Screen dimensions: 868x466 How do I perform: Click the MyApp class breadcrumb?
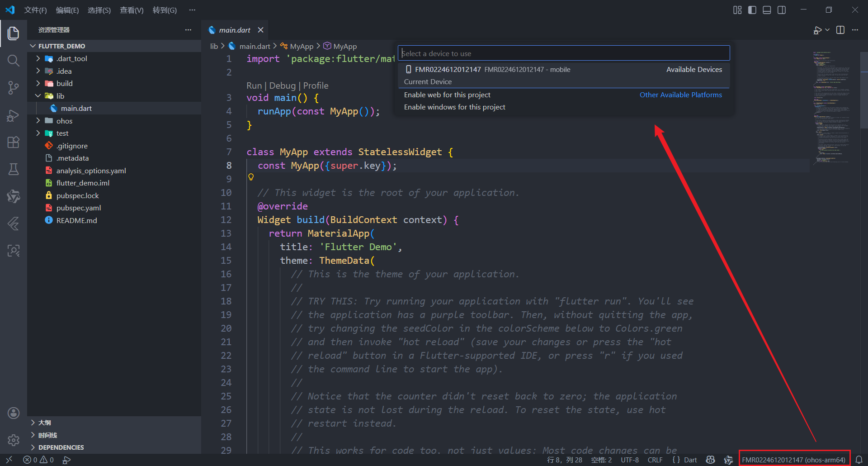(x=296, y=46)
